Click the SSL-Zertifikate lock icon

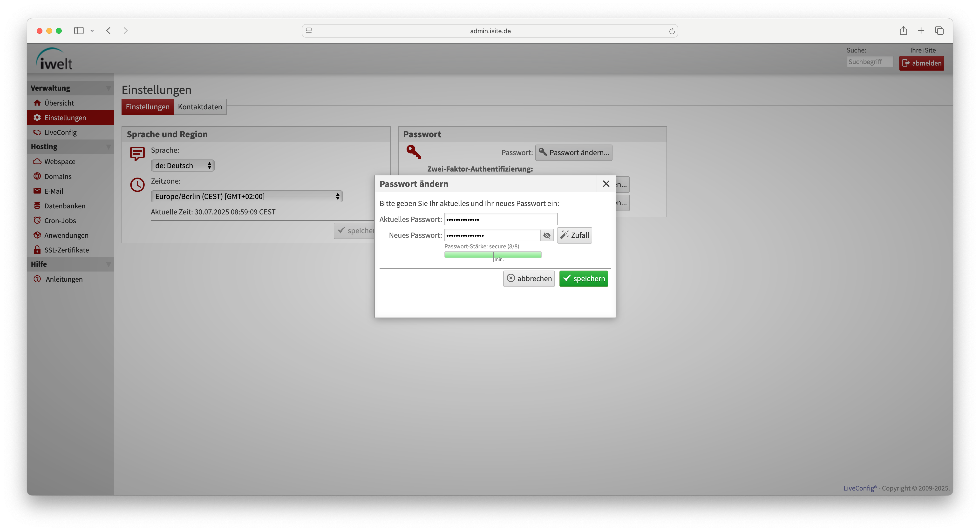(37, 250)
